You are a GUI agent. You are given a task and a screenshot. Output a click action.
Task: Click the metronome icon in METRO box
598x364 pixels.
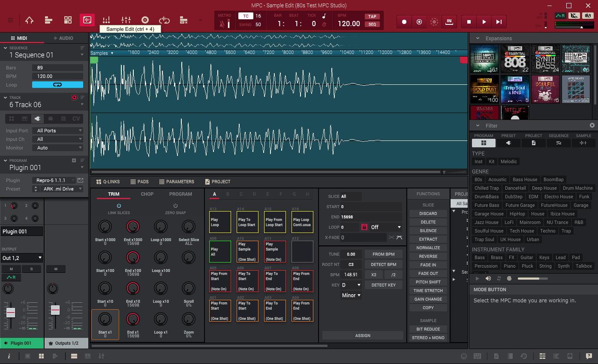(222, 24)
